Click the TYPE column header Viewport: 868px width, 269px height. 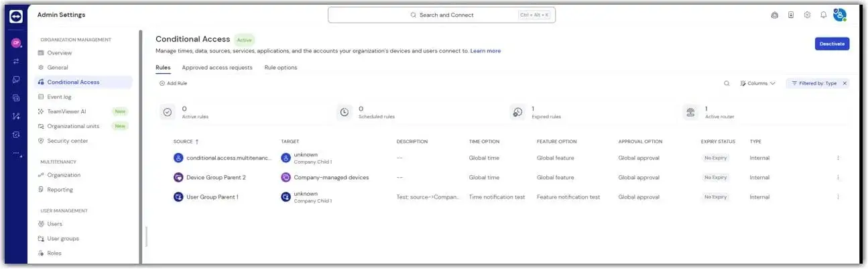click(x=755, y=142)
